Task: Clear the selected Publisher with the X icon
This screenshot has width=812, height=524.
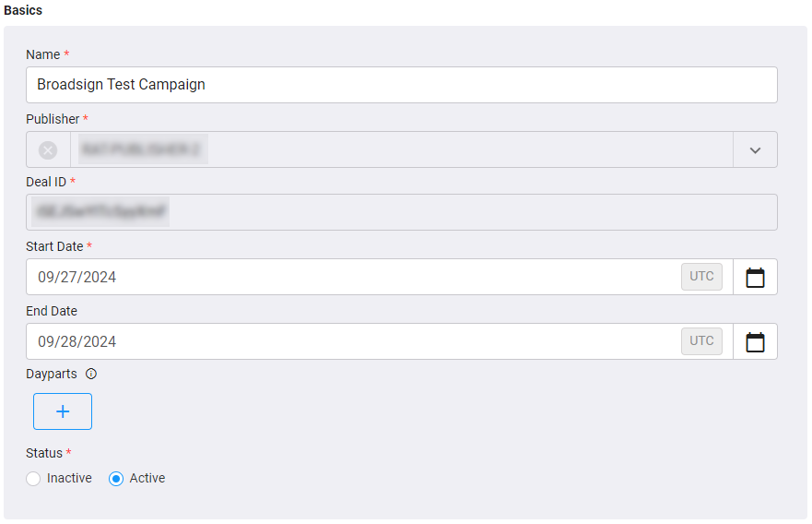Action: (x=48, y=150)
